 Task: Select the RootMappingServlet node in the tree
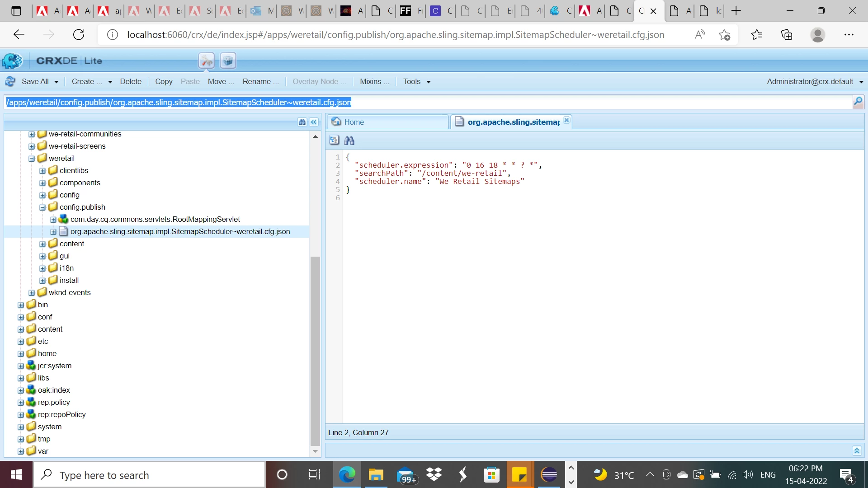coord(155,219)
